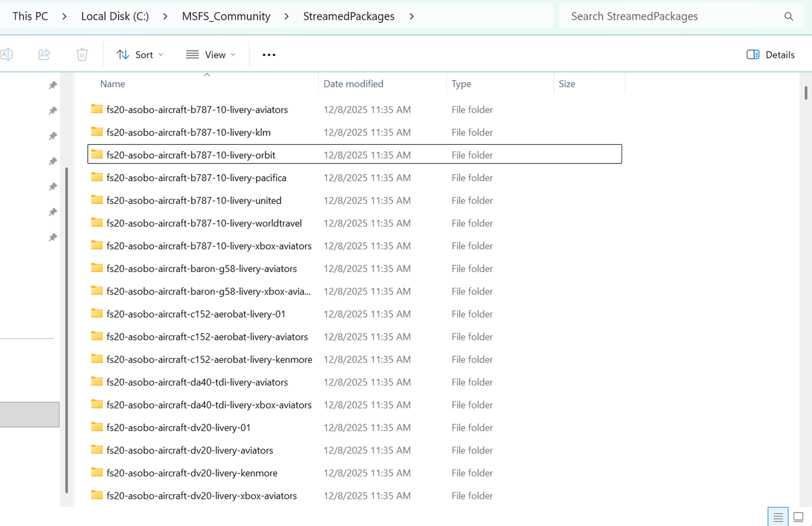The width and height of the screenshot is (812, 526).
Task: Click folder icon of b787-10-livery-pacifica
Action: tap(97, 177)
